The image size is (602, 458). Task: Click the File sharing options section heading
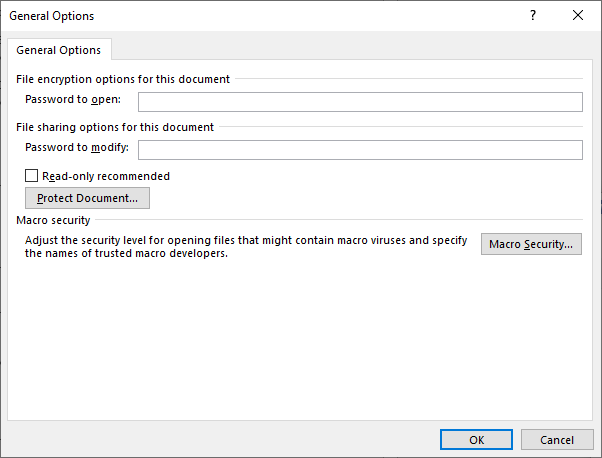tap(115, 127)
